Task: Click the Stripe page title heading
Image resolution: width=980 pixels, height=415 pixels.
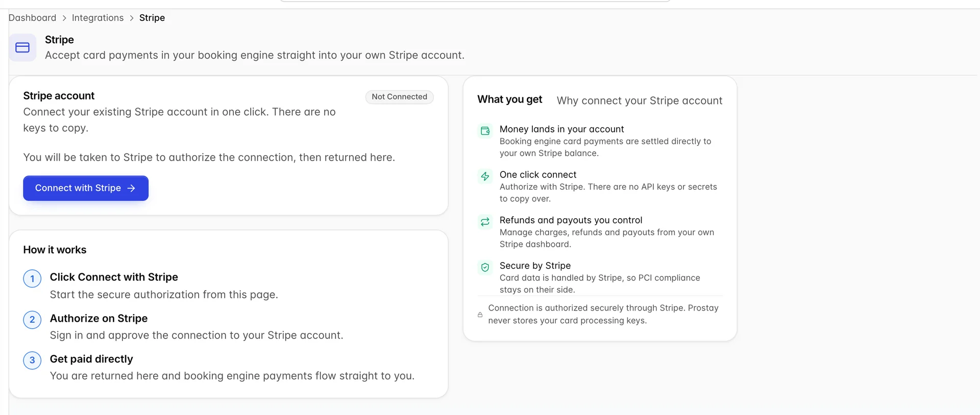Action: (59, 40)
